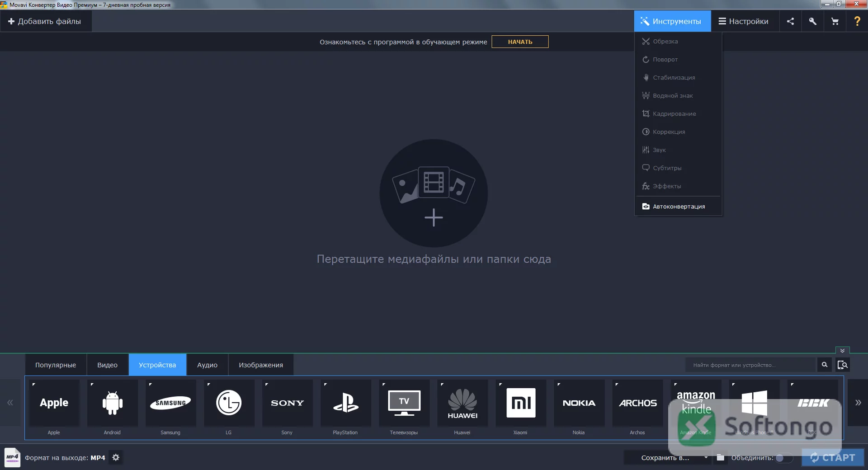
Task: Click Добавить файлы button
Action: click(x=45, y=21)
